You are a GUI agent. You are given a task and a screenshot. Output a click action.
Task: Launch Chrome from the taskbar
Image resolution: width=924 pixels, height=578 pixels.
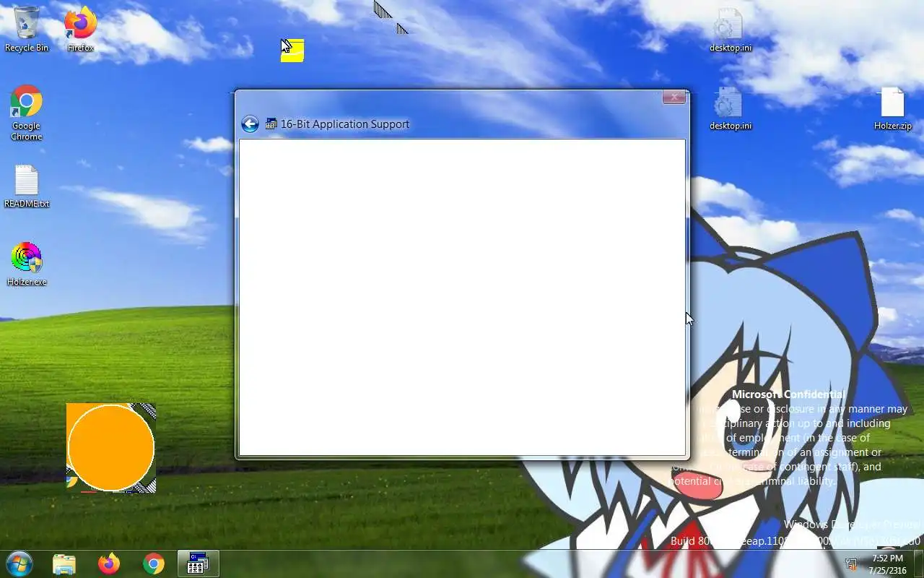tap(153, 564)
